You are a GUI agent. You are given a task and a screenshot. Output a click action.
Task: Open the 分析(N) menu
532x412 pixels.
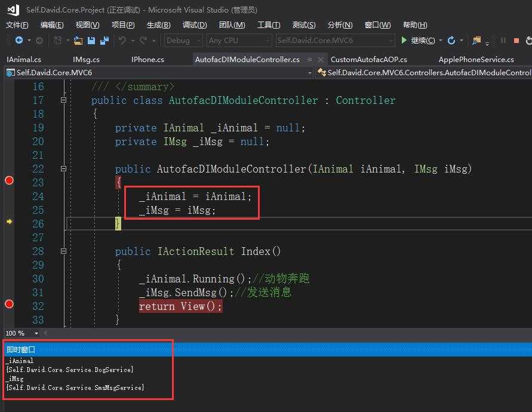(340, 24)
